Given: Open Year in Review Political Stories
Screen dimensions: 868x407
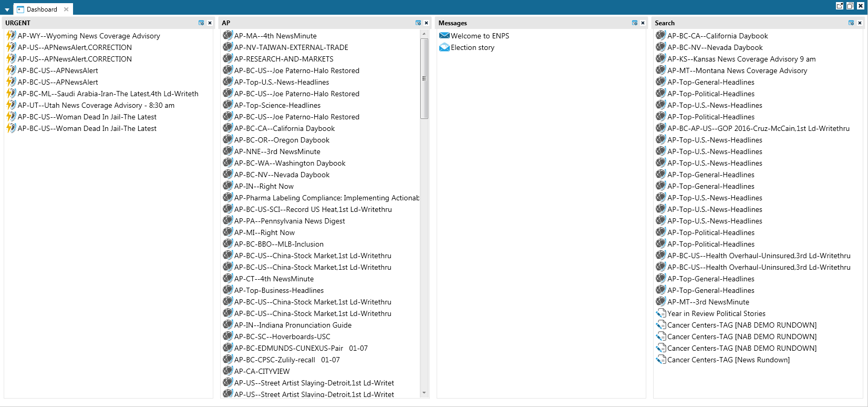Looking at the screenshot, I should (x=716, y=313).
